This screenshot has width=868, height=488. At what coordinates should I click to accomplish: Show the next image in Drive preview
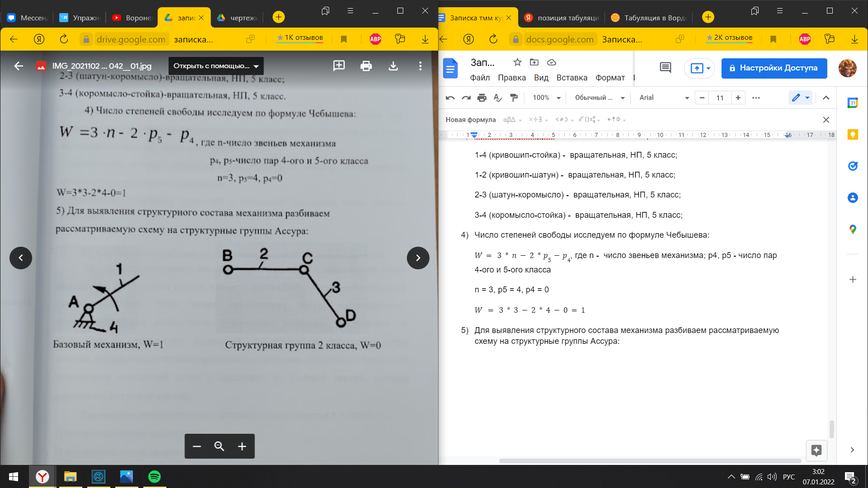pyautogui.click(x=418, y=258)
